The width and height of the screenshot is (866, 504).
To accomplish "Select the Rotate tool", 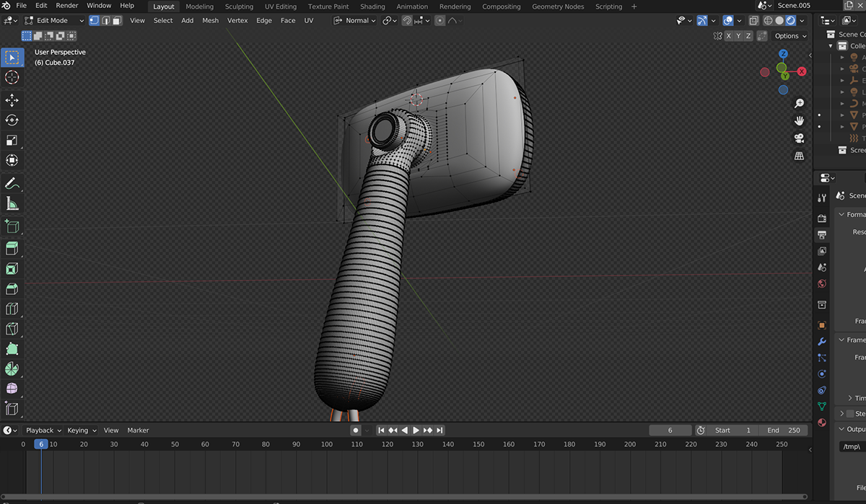I will (12, 120).
